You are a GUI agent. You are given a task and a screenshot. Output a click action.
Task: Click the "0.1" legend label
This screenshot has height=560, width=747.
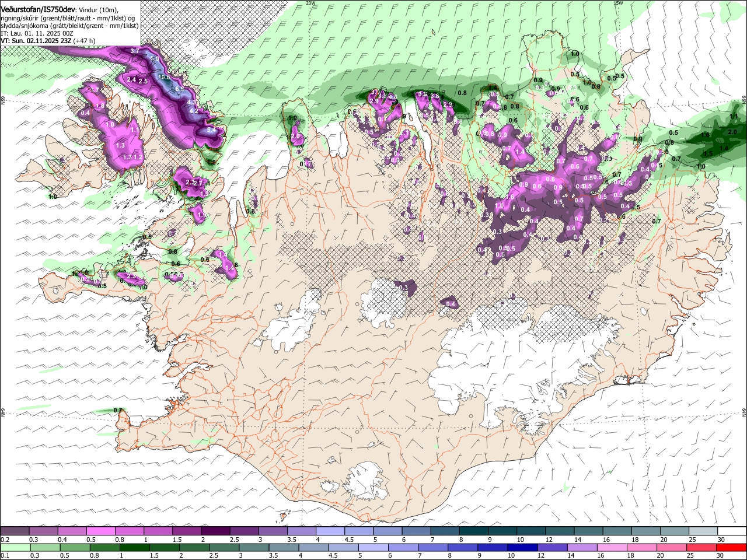[x=5, y=555]
